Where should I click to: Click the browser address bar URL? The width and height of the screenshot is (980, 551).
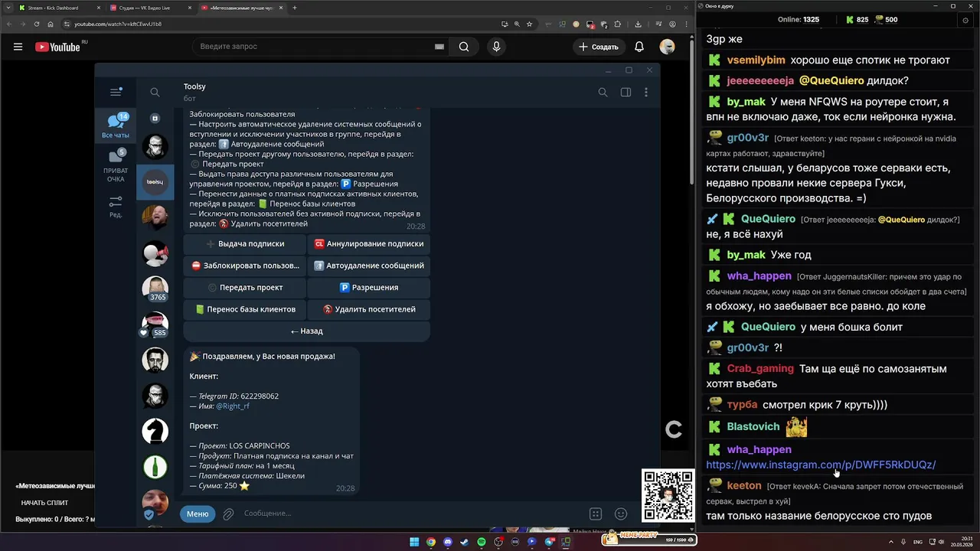[x=118, y=24]
